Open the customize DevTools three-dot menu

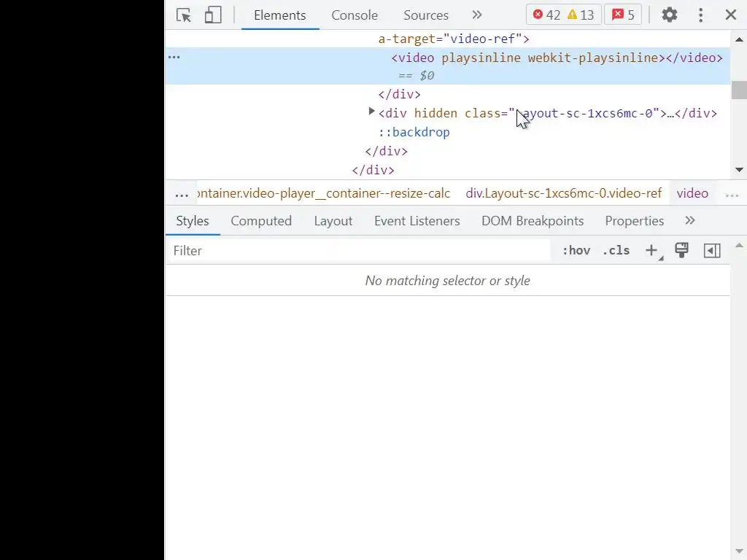[x=700, y=15]
